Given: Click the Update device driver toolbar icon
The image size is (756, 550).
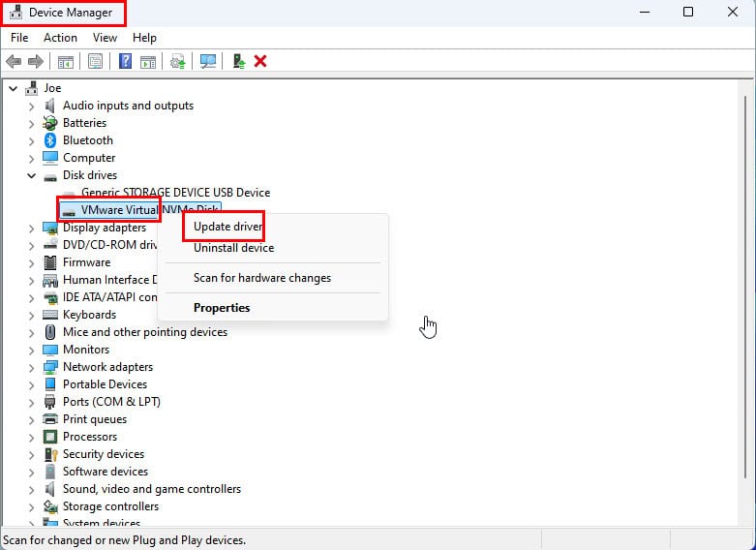Looking at the screenshot, I should pyautogui.click(x=178, y=62).
